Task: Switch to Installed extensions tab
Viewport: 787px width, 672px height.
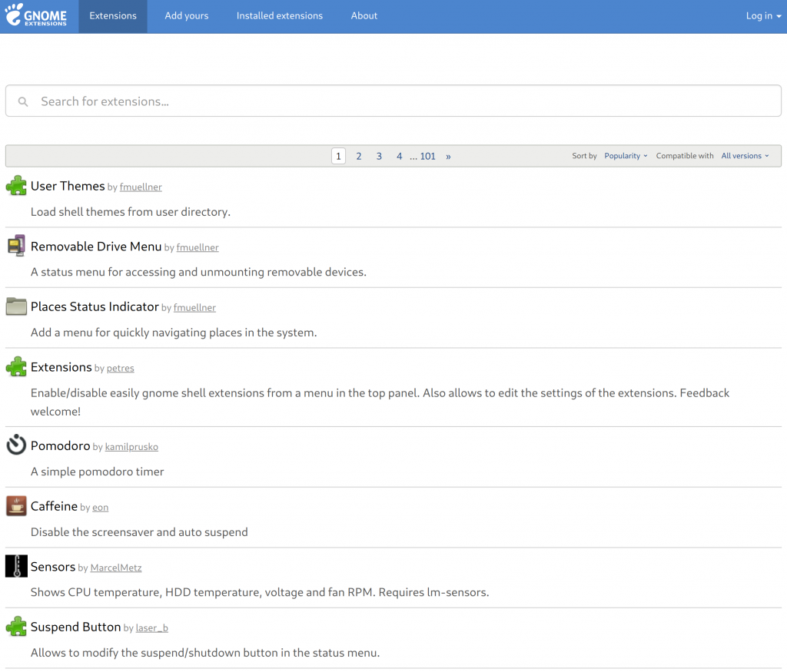Action: pyautogui.click(x=279, y=16)
